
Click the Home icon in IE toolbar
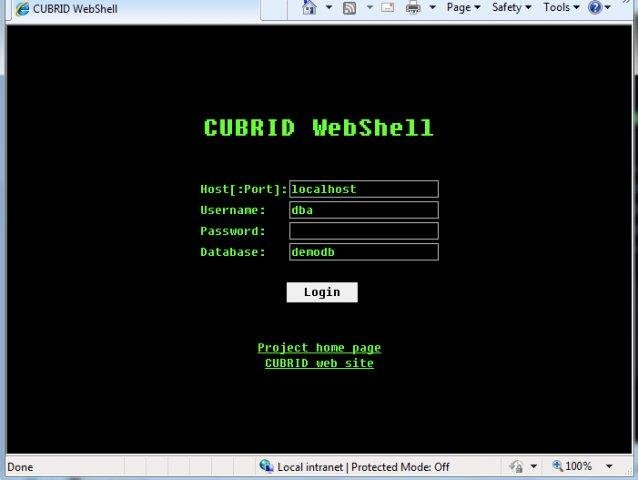tap(310, 7)
